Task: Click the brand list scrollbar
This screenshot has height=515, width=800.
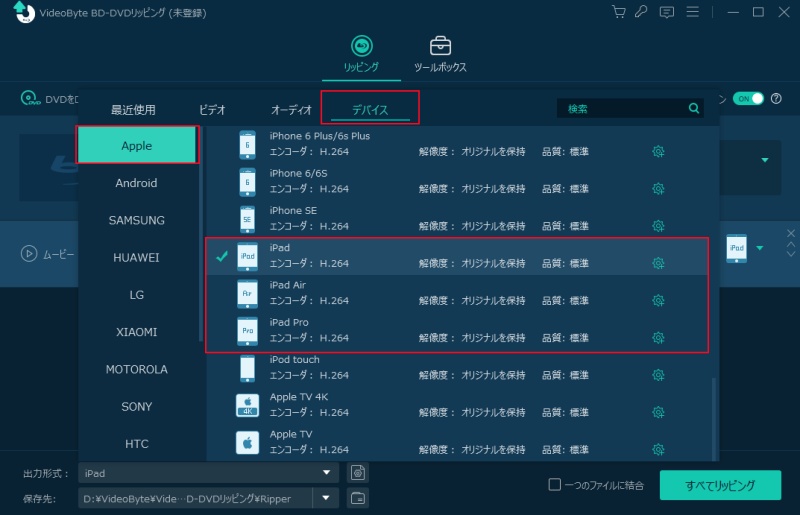Action: coord(201,235)
